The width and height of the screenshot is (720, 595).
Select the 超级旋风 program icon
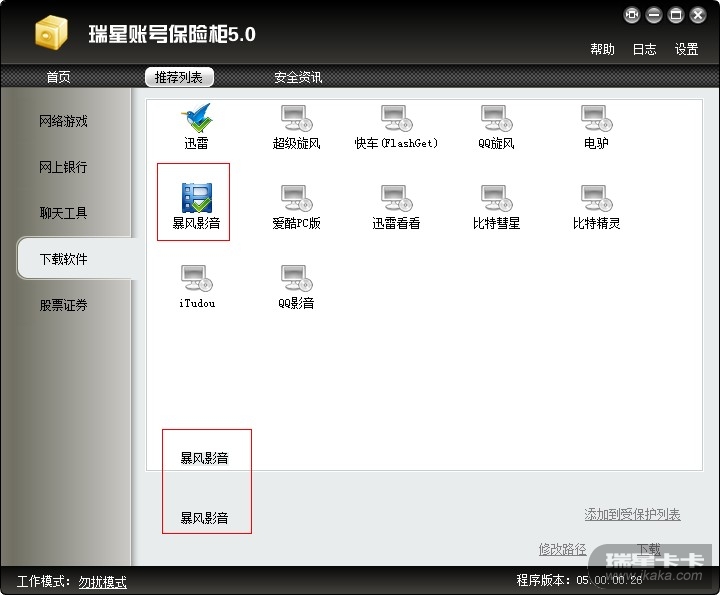(x=297, y=118)
